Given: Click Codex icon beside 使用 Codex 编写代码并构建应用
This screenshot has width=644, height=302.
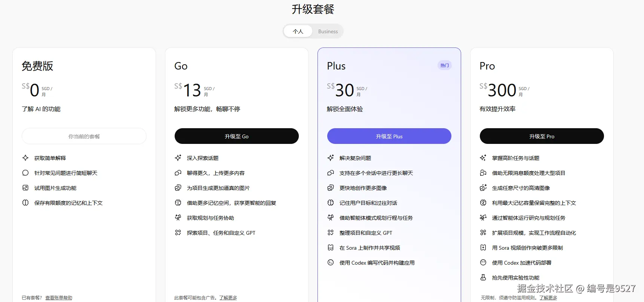Looking at the screenshot, I should click(x=331, y=262).
